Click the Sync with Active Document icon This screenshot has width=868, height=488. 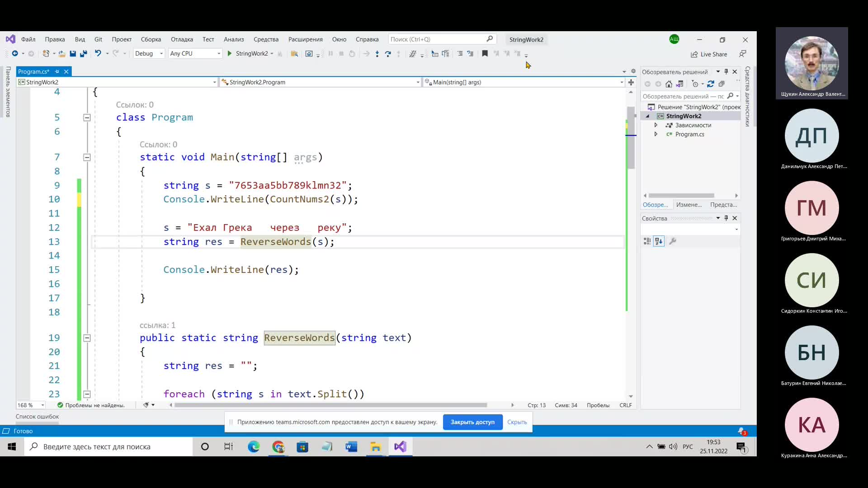pyautogui.click(x=711, y=84)
